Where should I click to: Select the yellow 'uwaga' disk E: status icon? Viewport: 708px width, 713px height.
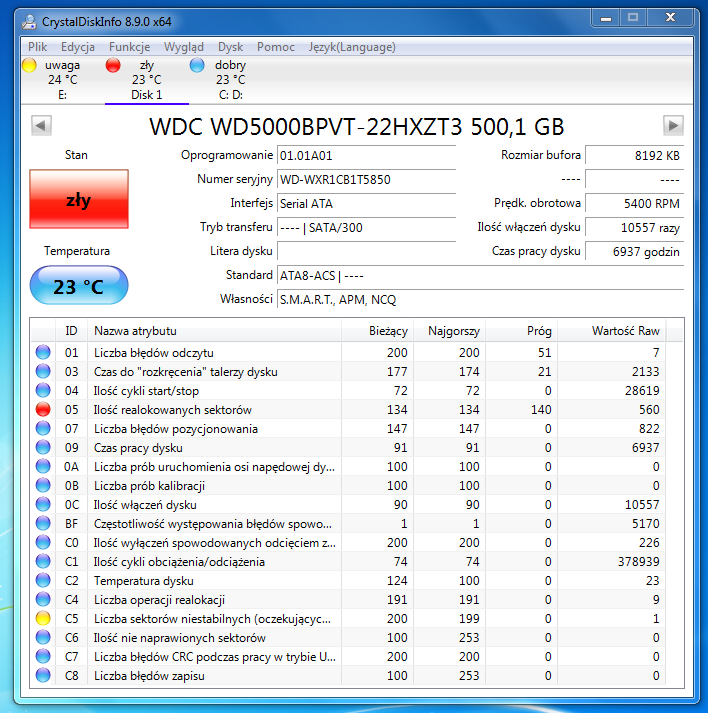[x=29, y=65]
